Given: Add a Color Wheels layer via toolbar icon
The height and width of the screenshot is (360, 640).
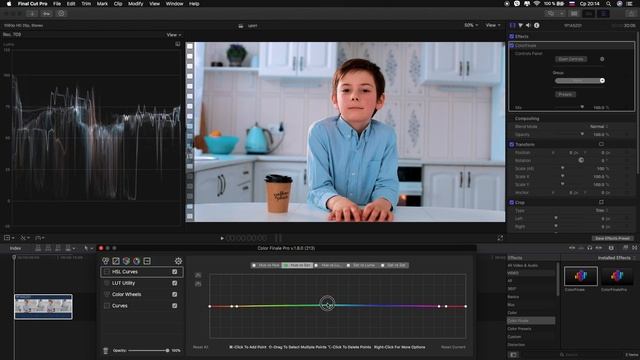Looking at the screenshot, I should 106,261.
